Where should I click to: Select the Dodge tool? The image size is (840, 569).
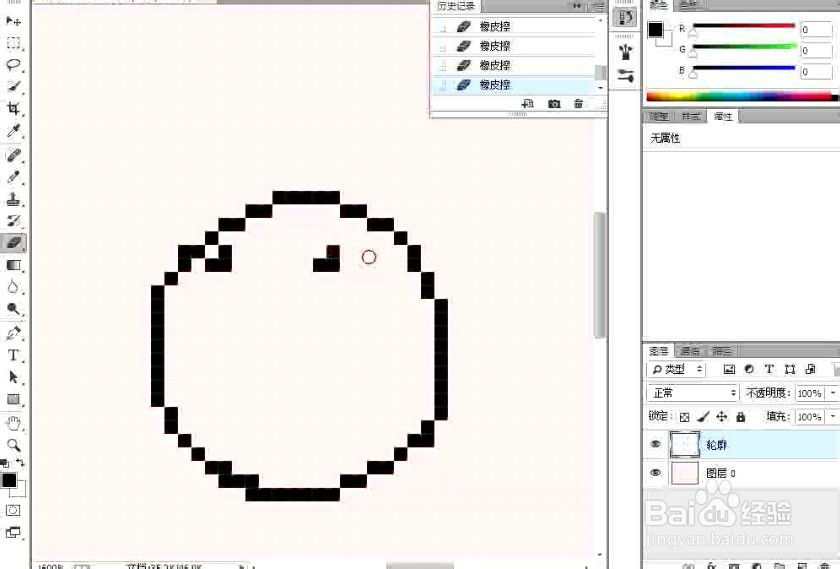pos(13,309)
